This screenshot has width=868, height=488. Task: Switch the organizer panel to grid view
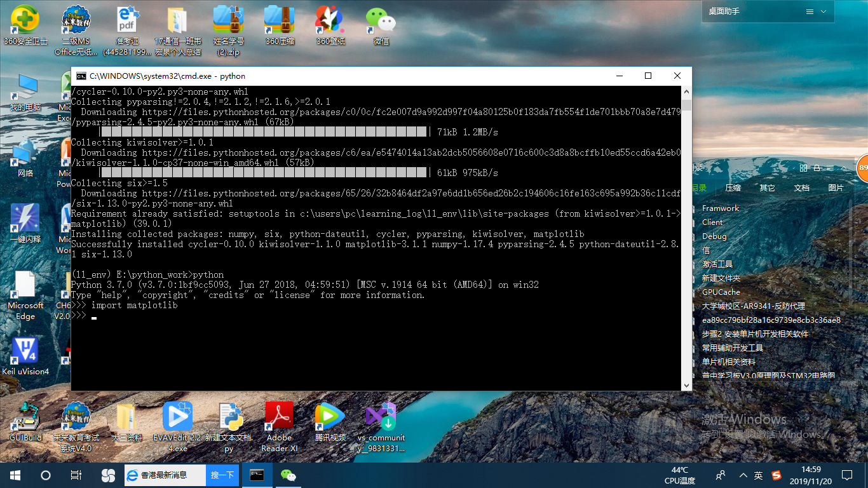803,168
